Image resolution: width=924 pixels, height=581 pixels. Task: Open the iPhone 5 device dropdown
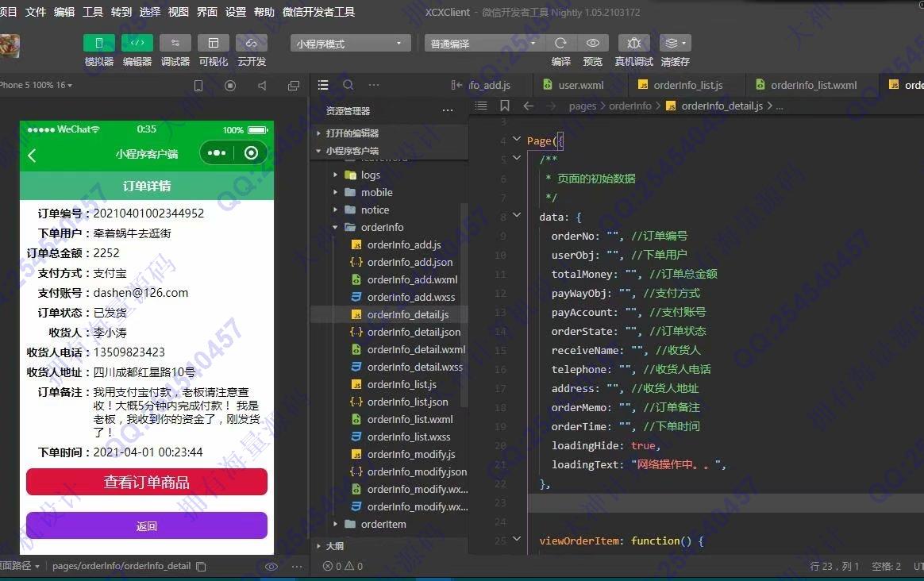click(36, 86)
